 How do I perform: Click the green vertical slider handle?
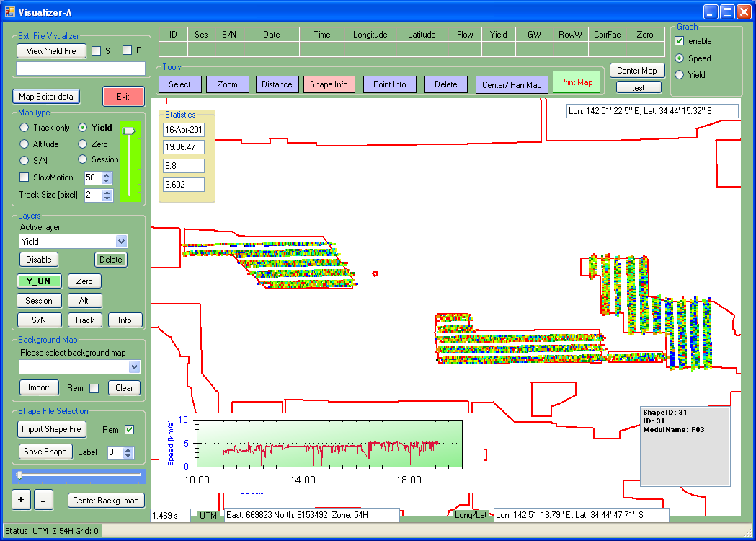click(x=129, y=131)
